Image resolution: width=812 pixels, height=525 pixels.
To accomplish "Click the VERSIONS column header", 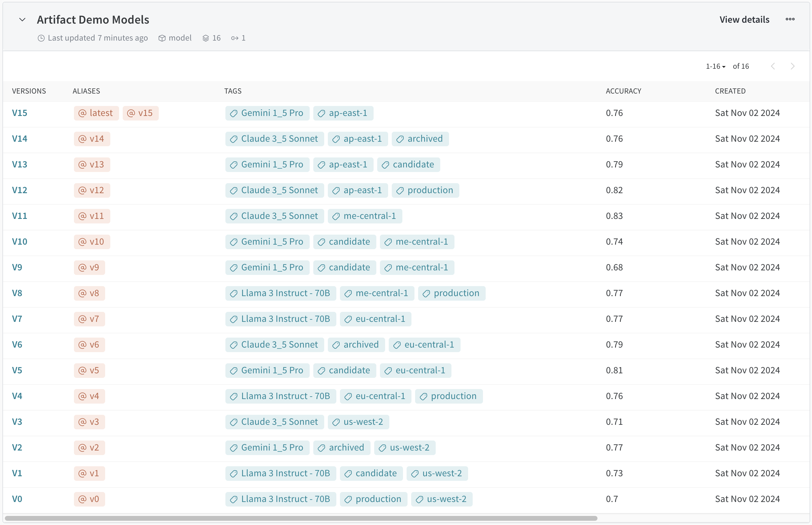I will coord(29,91).
